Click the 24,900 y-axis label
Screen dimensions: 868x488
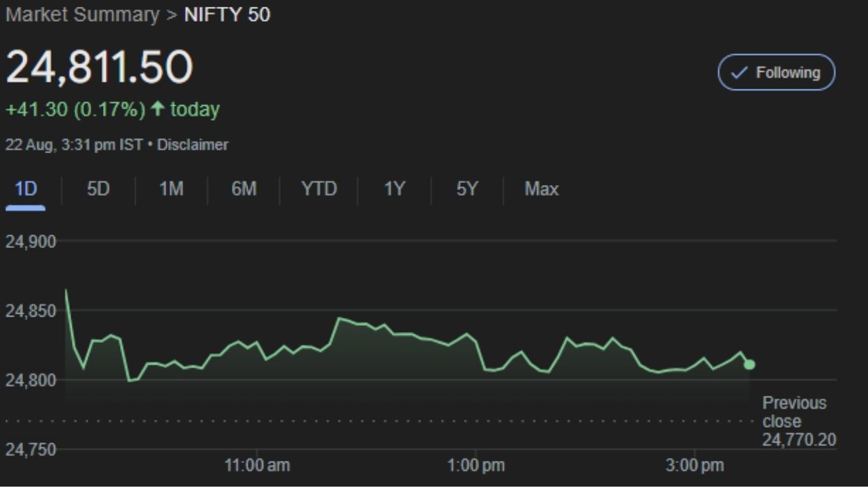tap(31, 241)
